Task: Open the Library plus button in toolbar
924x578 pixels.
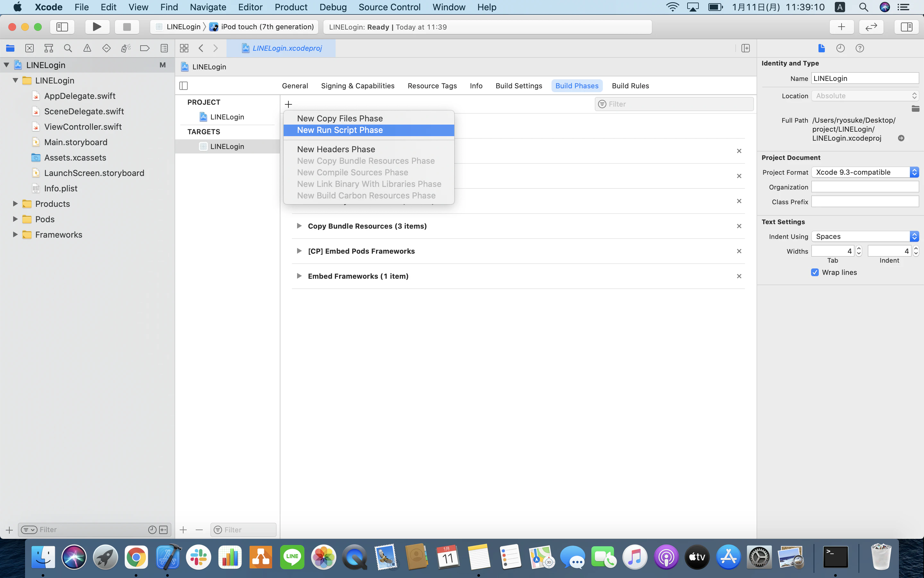Action: click(x=841, y=27)
